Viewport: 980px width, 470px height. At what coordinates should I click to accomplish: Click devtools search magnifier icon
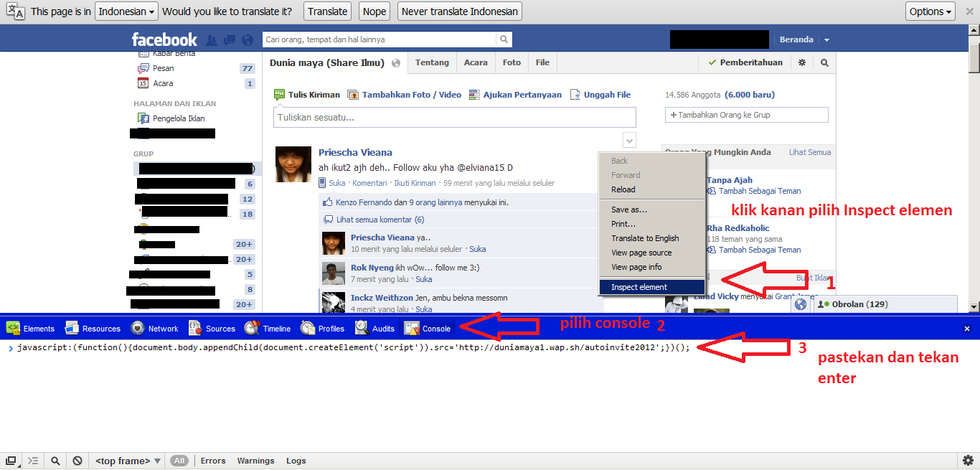(55, 461)
